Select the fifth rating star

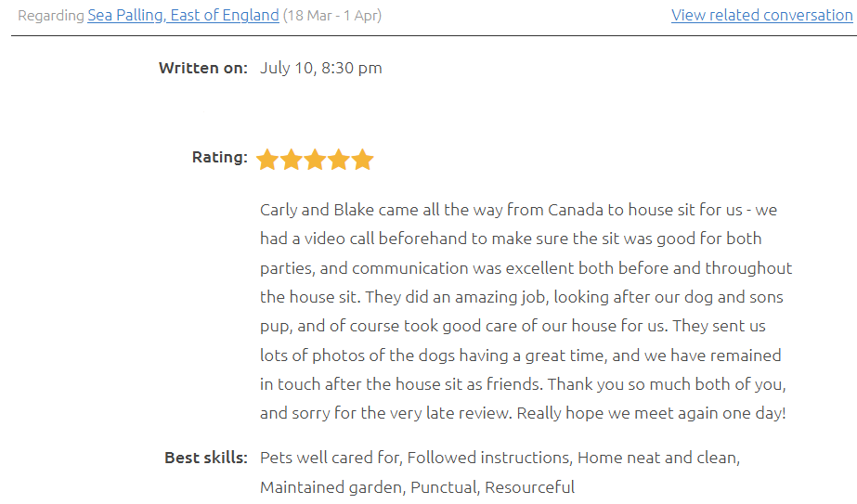coord(362,160)
